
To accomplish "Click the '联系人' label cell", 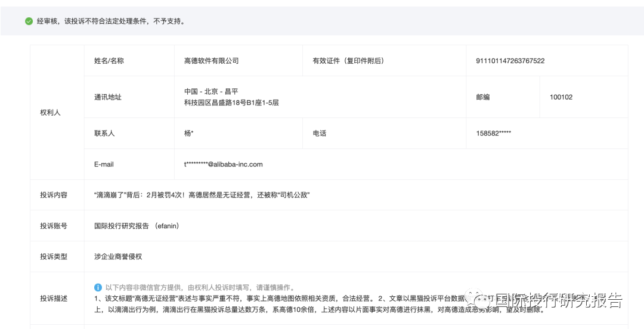I will 129,134.
